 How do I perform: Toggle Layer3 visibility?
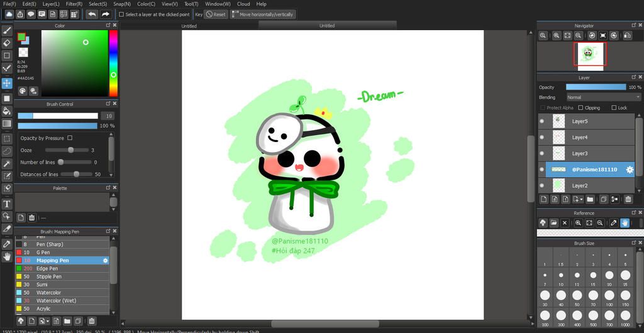tap(541, 153)
